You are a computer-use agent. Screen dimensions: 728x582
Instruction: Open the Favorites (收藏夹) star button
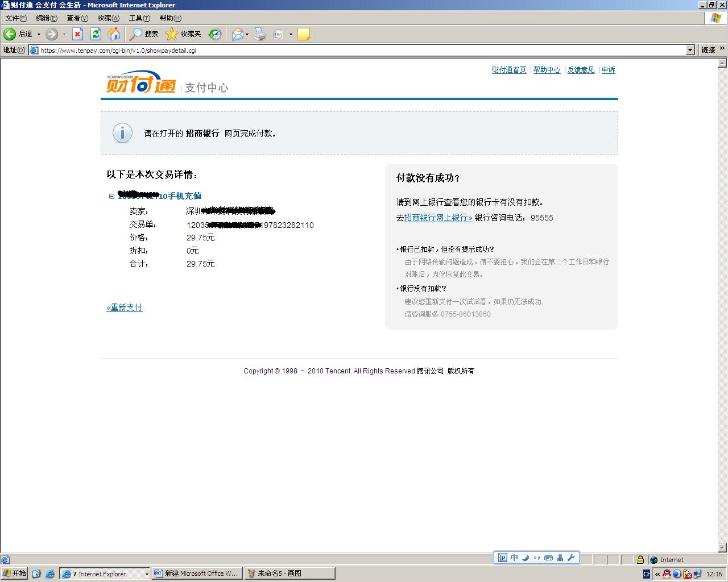tap(183, 34)
